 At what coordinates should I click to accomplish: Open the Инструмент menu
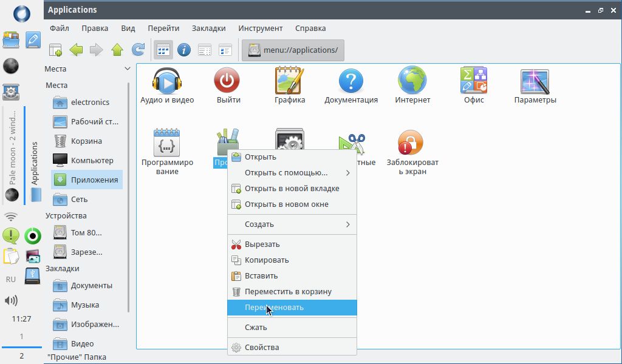[260, 28]
